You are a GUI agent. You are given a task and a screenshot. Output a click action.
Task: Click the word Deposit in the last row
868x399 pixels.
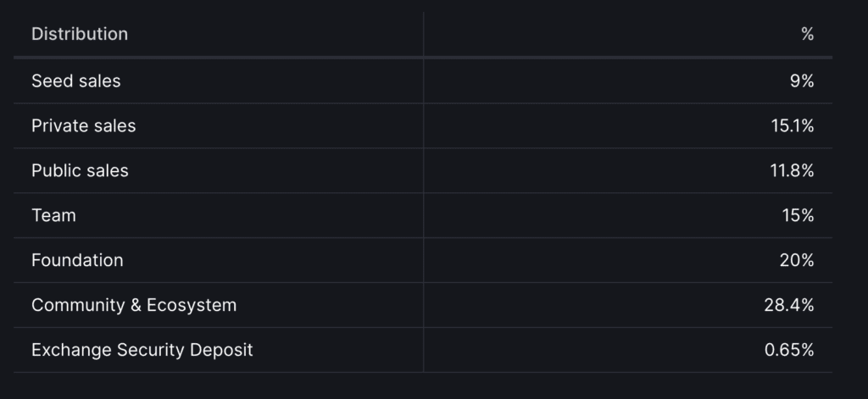pos(223,350)
